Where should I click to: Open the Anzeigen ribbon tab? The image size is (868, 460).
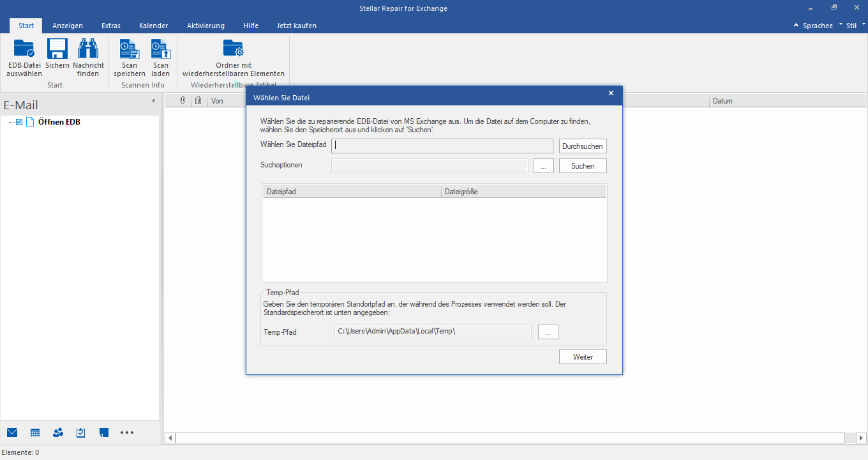tap(68, 26)
